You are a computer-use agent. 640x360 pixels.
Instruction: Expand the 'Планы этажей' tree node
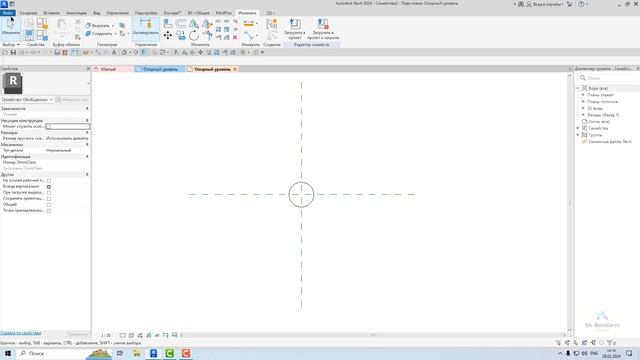tap(583, 95)
